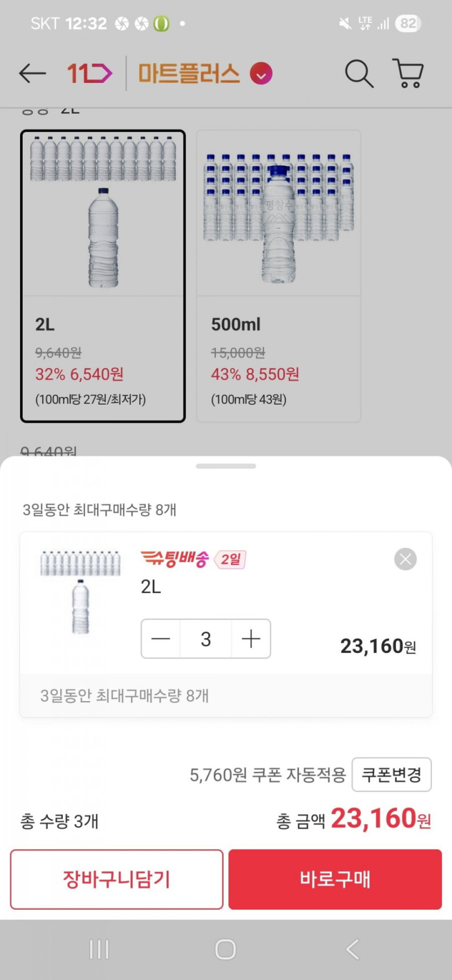Open the shopping cart icon
Screen dimensions: 452x980
[x=408, y=73]
